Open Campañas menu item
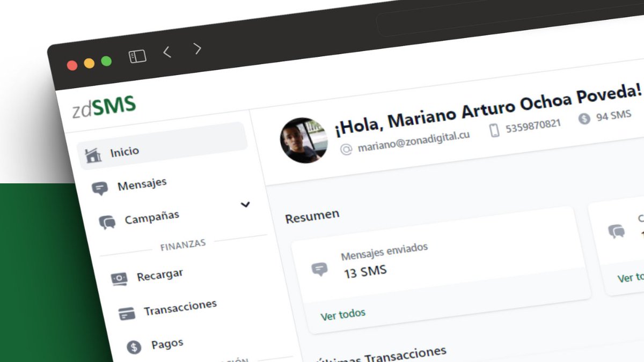This screenshot has width=644, height=362. point(152,218)
